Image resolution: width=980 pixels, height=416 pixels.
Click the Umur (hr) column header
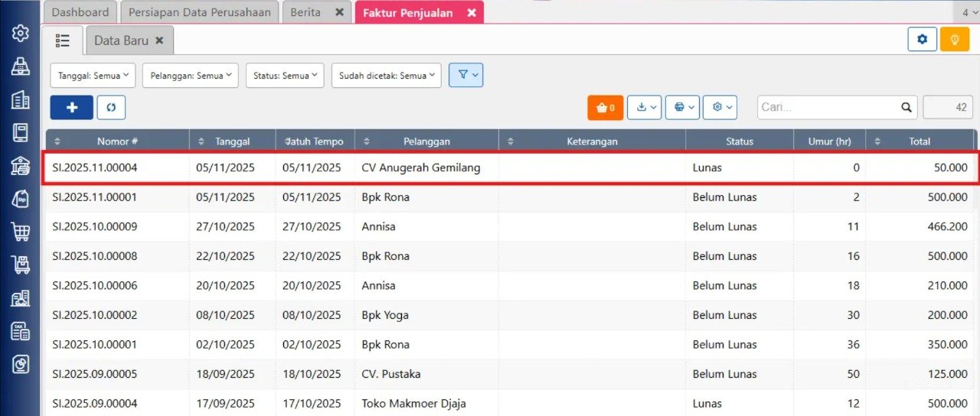pyautogui.click(x=829, y=141)
